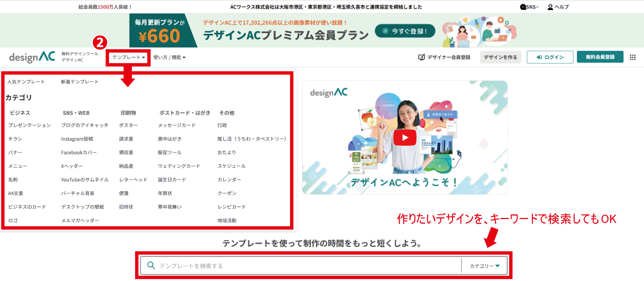The width and height of the screenshot is (644, 281).
Task: Click the Help person icon
Action: [x=550, y=7]
